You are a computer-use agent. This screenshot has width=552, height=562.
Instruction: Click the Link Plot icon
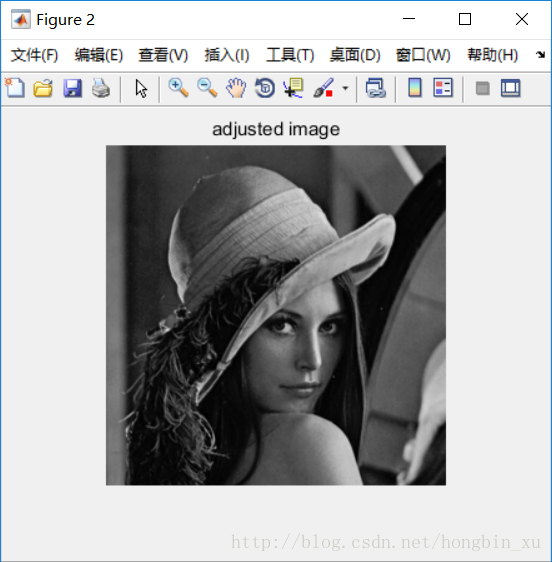[x=376, y=88]
